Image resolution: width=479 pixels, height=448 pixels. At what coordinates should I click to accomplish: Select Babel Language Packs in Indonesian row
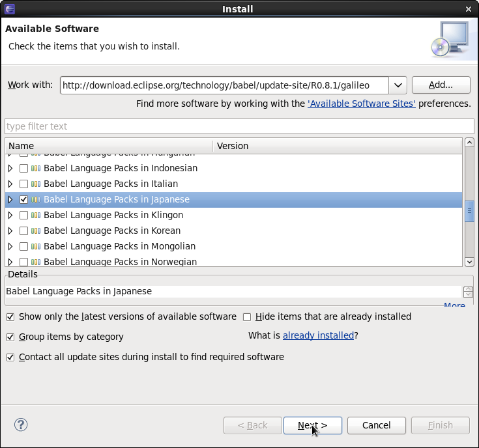tap(234, 168)
